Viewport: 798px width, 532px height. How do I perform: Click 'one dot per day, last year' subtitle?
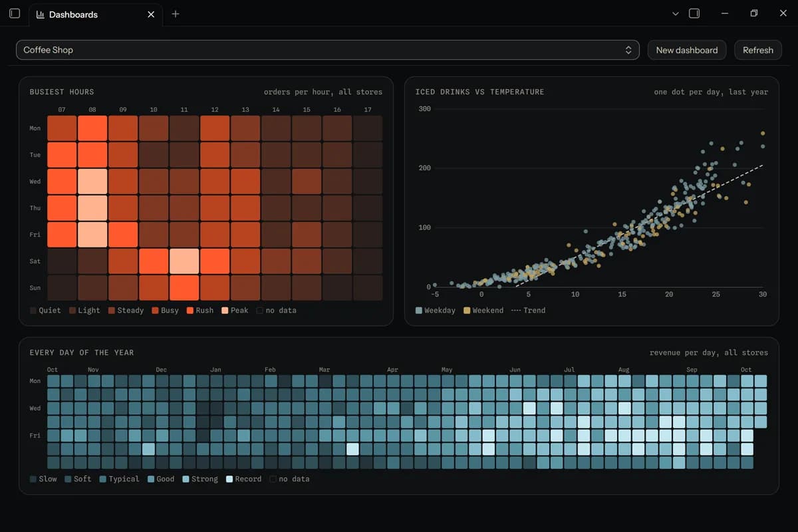711,92
